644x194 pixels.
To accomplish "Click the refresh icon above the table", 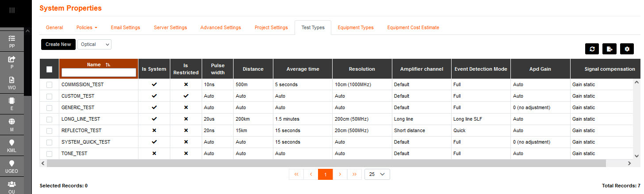I will (592, 49).
